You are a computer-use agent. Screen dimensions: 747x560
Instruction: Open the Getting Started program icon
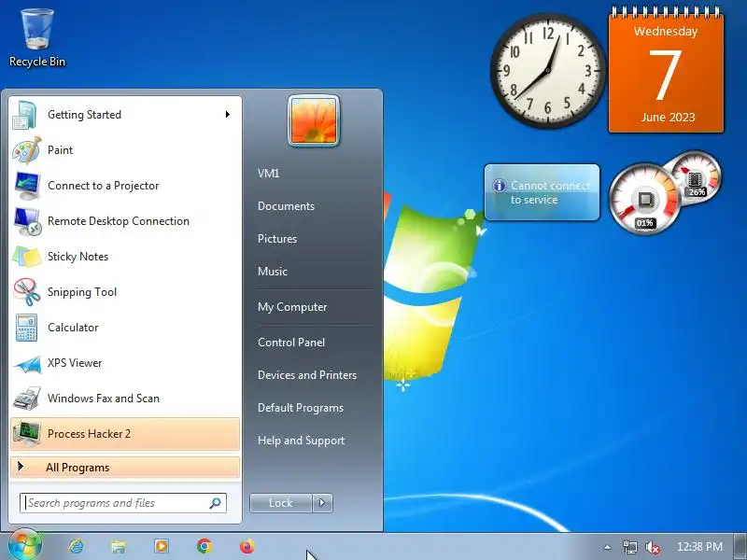click(25, 115)
